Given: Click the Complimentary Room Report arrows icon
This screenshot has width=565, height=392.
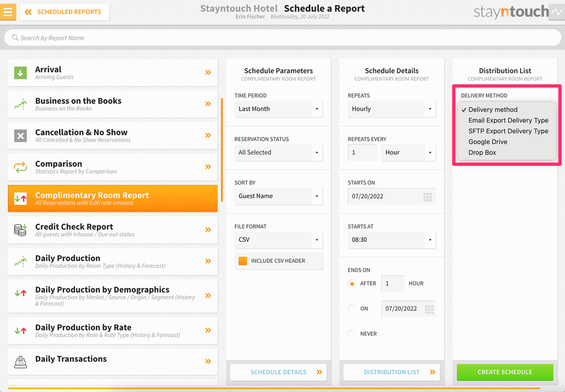Looking at the screenshot, I should [20, 198].
